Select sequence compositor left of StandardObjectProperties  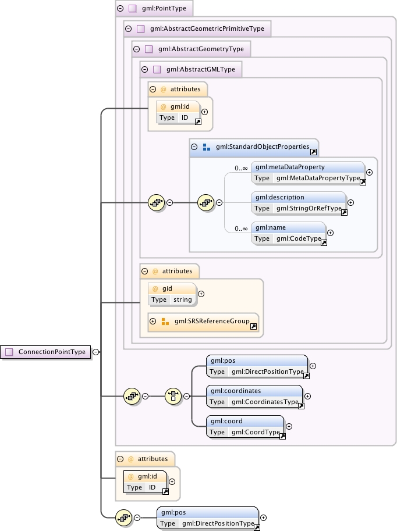tap(157, 202)
